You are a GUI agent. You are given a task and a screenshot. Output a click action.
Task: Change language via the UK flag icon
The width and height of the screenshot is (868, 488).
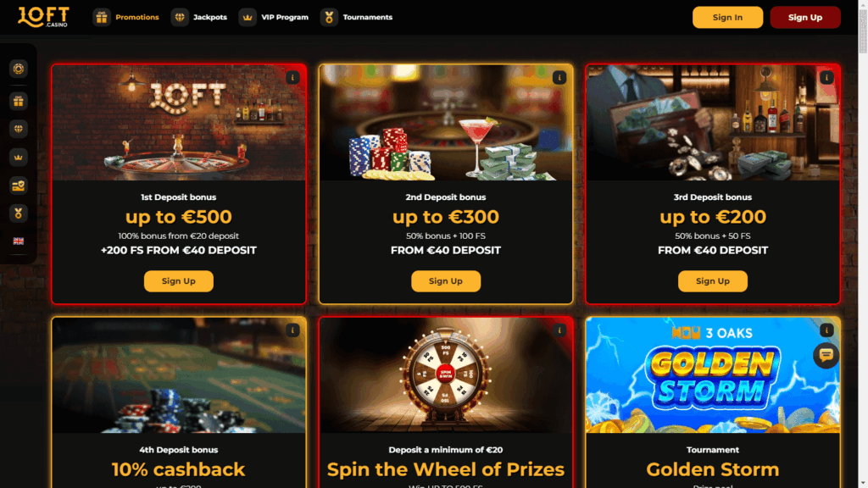tap(19, 241)
